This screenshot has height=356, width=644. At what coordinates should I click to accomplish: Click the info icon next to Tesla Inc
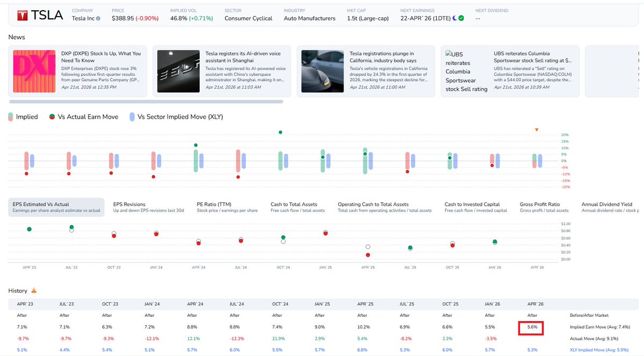[98, 19]
